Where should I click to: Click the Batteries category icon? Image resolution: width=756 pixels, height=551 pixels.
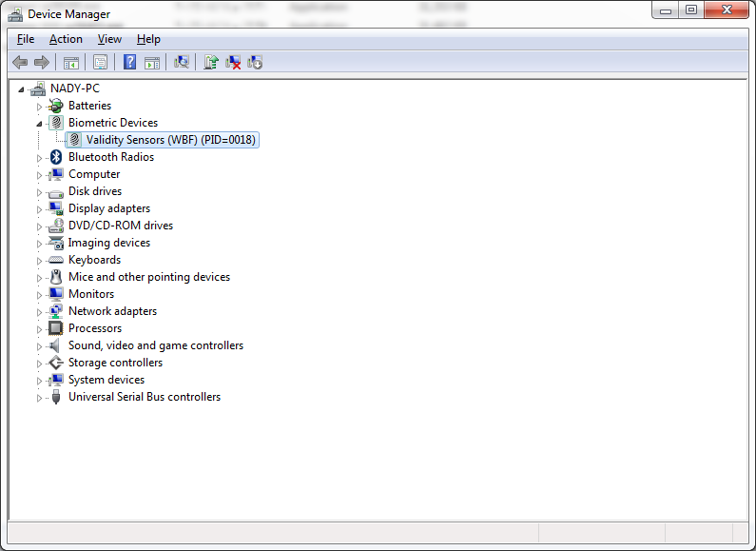[x=56, y=106]
